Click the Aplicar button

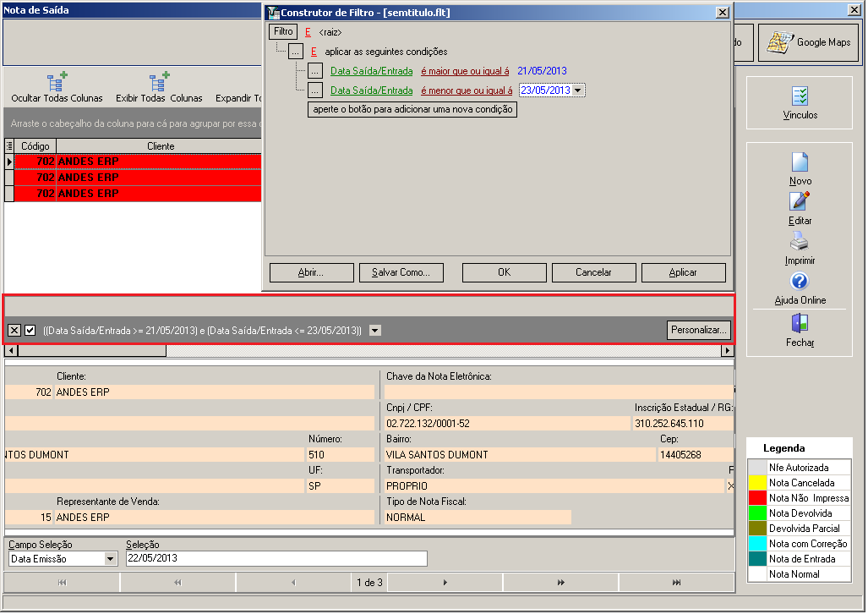pyautogui.click(x=683, y=272)
